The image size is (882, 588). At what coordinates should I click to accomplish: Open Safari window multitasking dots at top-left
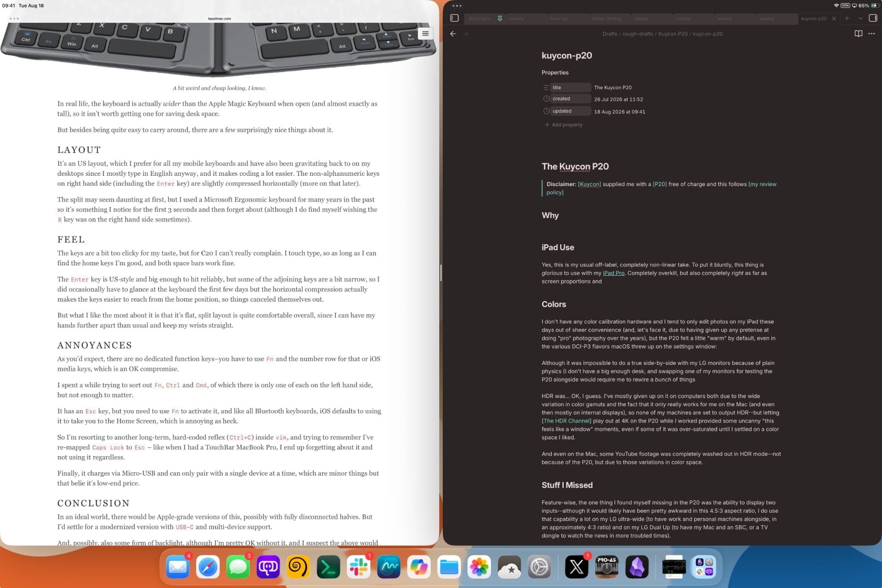14,19
